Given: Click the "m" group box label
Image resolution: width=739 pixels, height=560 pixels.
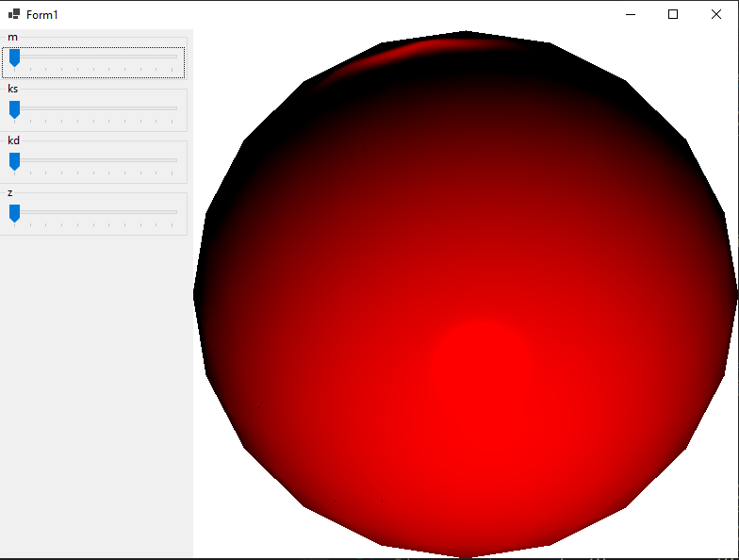Looking at the screenshot, I should (12, 37).
